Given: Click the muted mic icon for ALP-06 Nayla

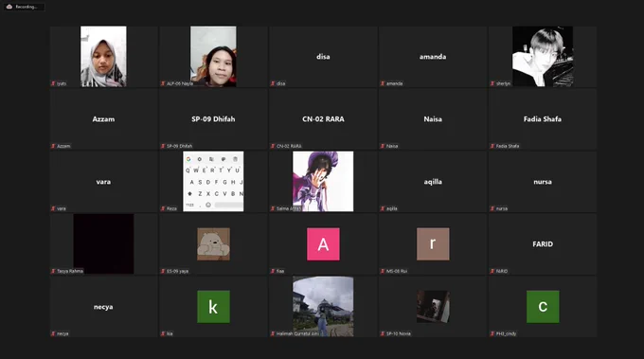Looking at the screenshot, I should (163, 83).
